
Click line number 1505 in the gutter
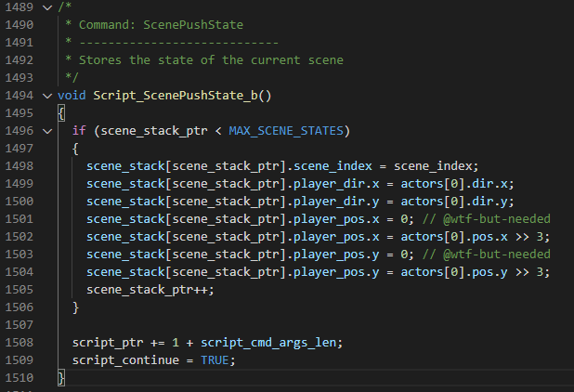20,290
